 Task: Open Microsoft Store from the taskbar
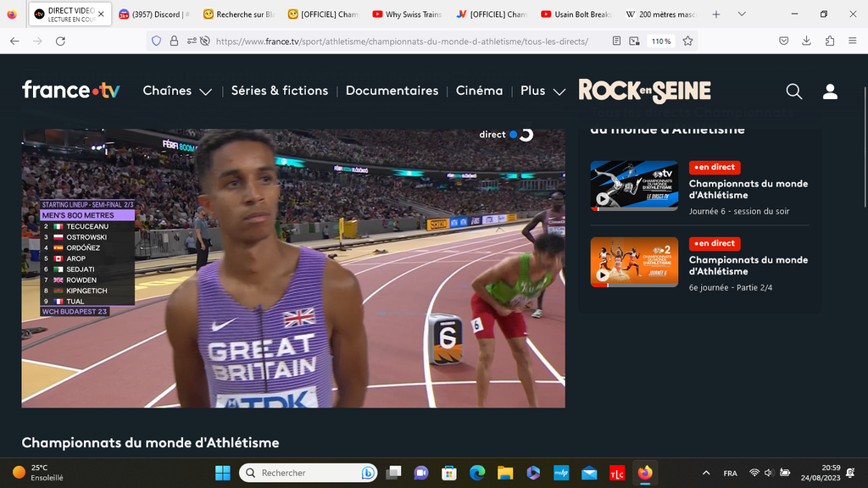click(449, 473)
